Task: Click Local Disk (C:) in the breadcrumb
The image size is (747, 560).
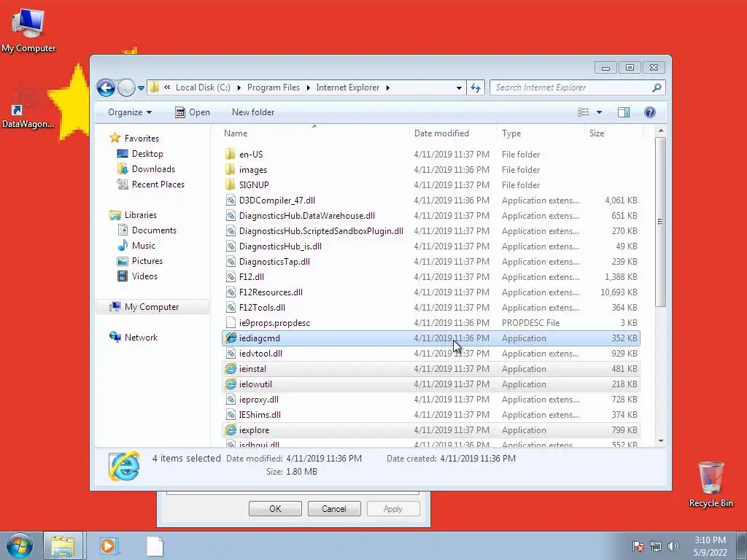Action: (x=203, y=87)
